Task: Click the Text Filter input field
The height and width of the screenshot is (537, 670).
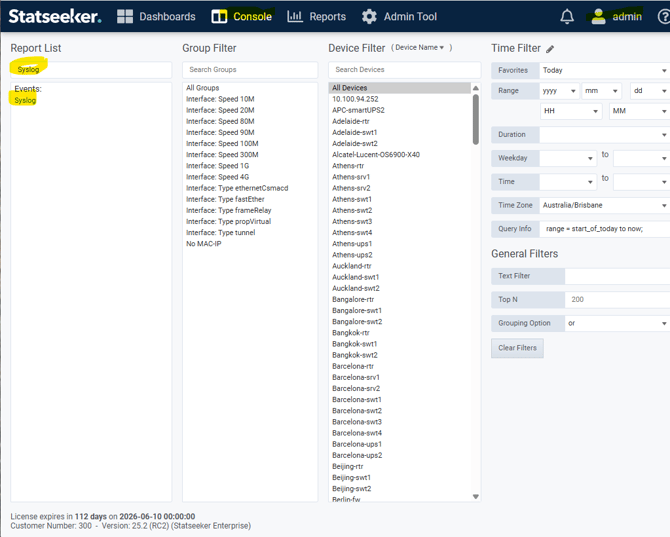Action: pyautogui.click(x=616, y=276)
